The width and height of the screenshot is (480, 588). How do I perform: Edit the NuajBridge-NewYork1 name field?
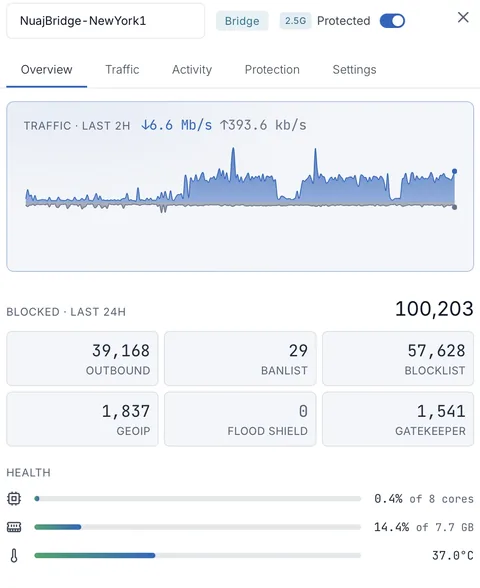[x=106, y=21]
